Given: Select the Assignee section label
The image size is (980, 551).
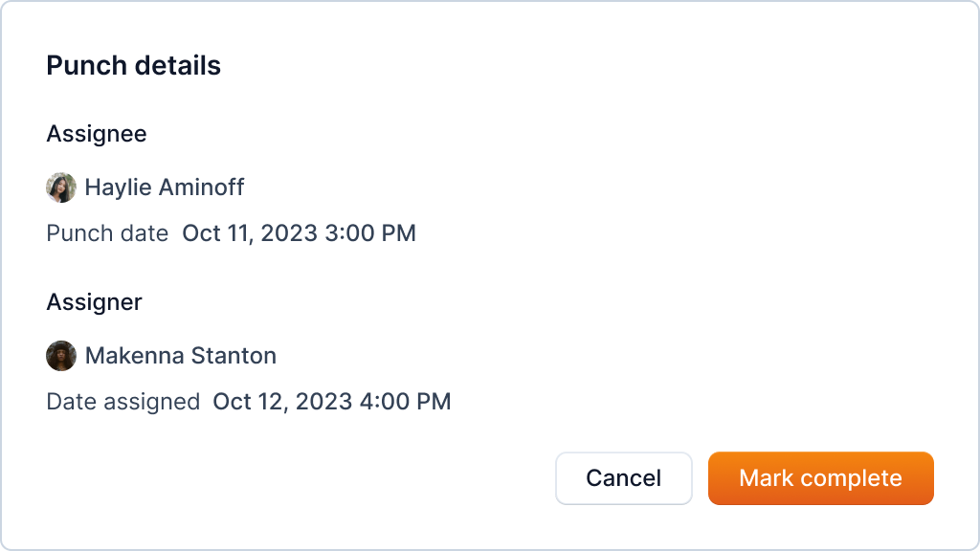Looking at the screenshot, I should click(97, 134).
